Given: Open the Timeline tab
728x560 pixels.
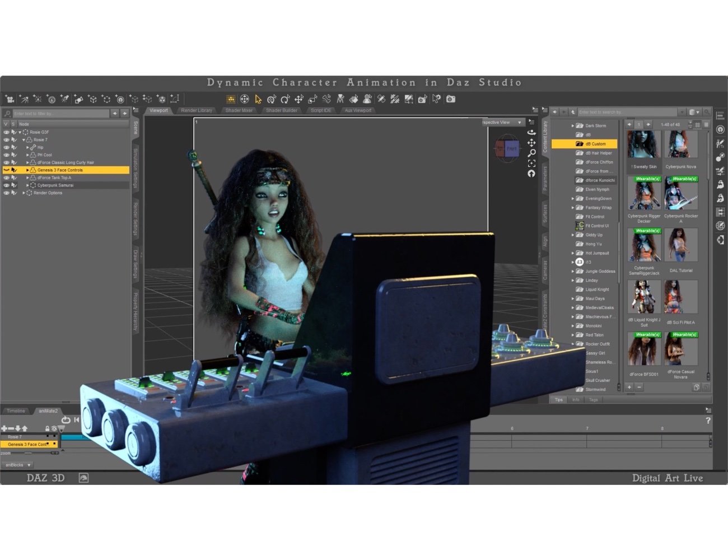Looking at the screenshot, I should (x=15, y=410).
